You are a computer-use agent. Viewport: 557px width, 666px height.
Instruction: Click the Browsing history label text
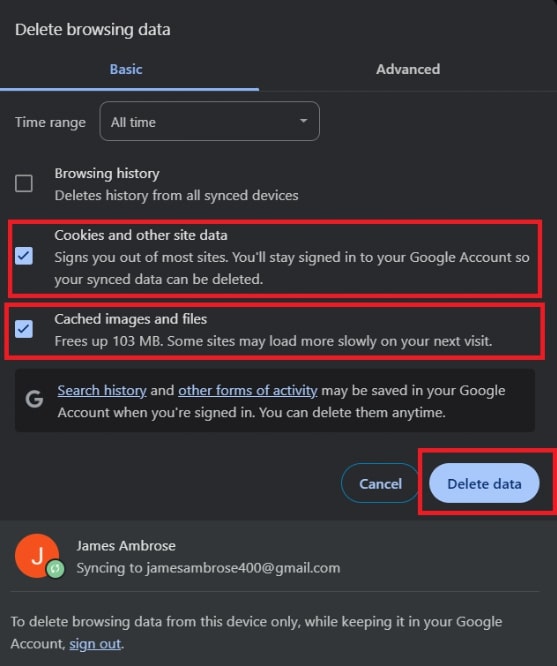107,173
